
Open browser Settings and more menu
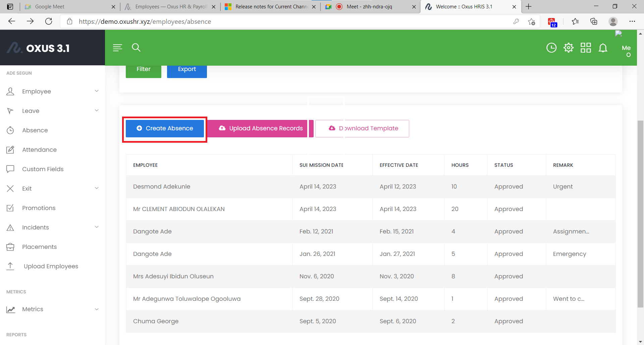(632, 21)
